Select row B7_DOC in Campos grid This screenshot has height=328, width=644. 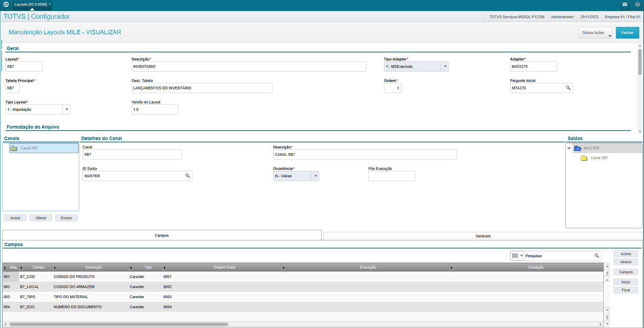pos(303,307)
